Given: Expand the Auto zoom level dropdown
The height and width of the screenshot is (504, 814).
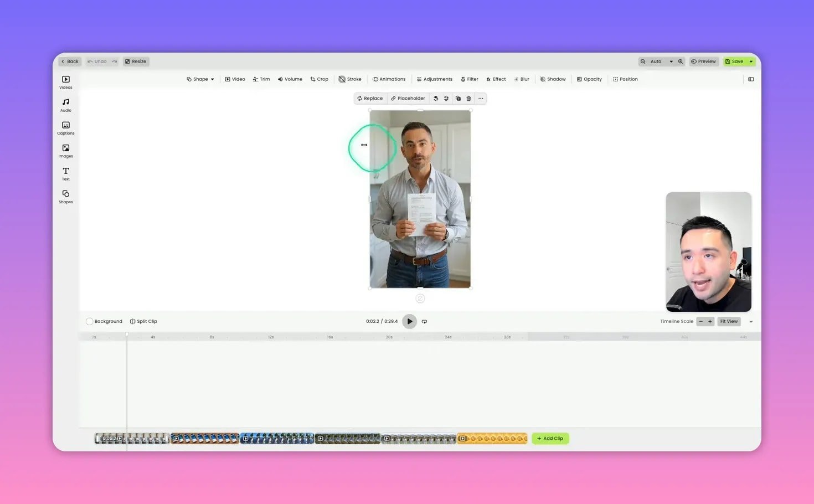Looking at the screenshot, I should point(671,61).
